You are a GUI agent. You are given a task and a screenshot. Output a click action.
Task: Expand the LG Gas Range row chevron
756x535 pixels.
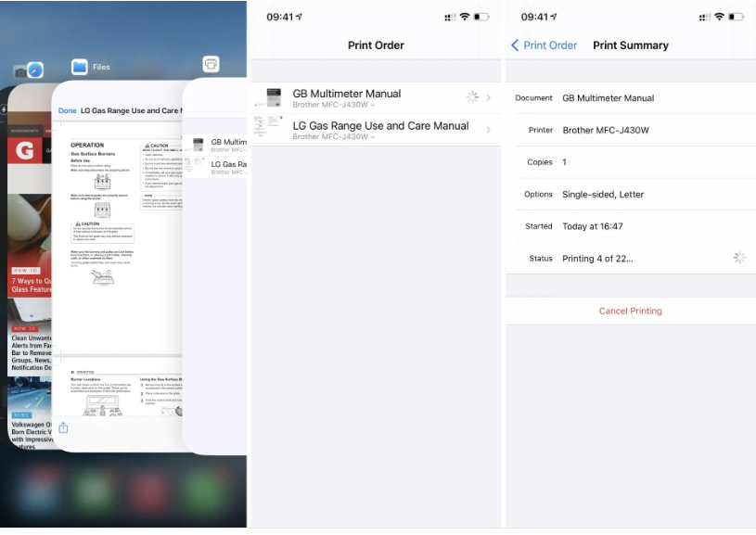tap(489, 130)
